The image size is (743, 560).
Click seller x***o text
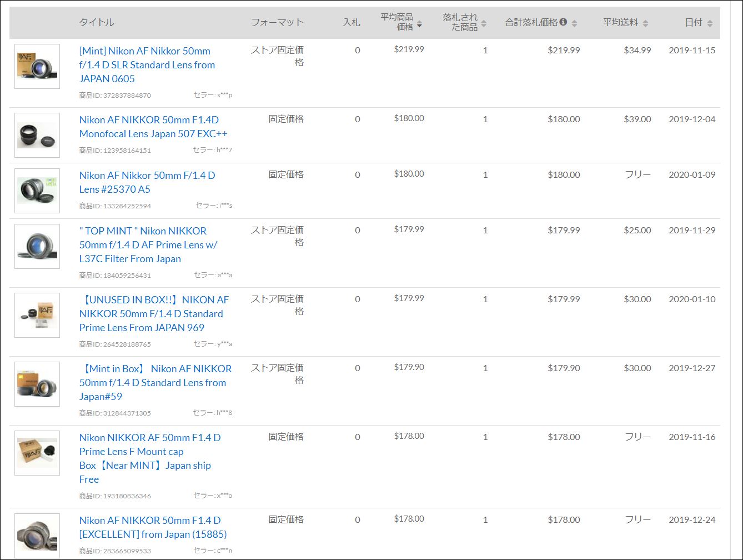point(213,496)
